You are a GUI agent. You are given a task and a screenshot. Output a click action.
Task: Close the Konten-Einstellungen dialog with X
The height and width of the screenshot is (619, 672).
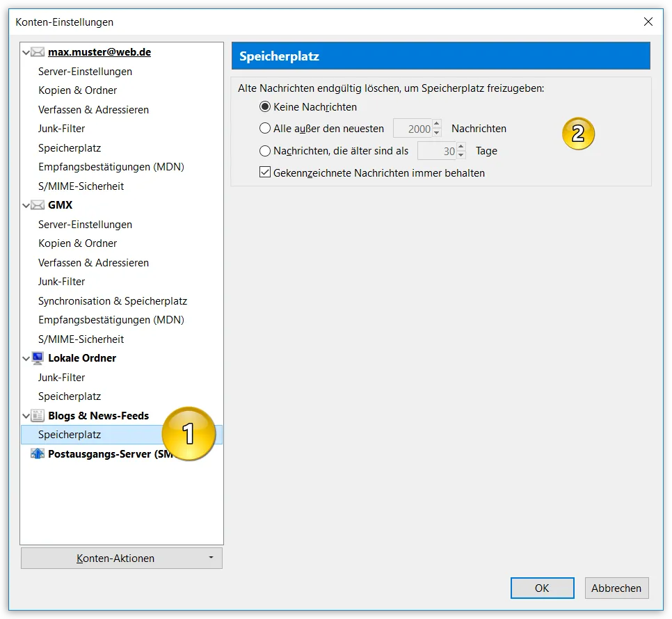(648, 22)
